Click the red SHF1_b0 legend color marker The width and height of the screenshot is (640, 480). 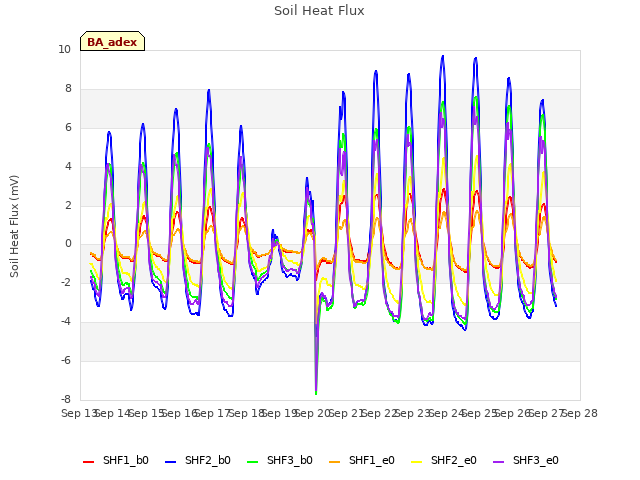pyautogui.click(x=89, y=462)
